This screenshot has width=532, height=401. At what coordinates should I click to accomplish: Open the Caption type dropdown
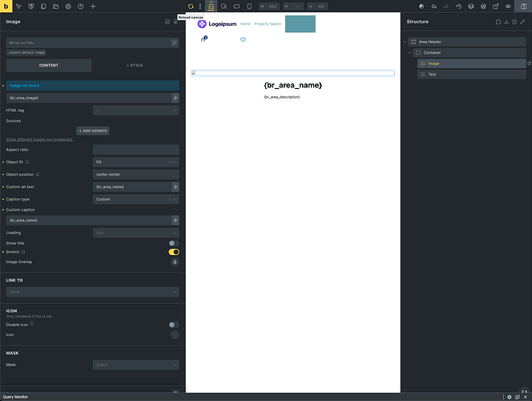pos(136,199)
